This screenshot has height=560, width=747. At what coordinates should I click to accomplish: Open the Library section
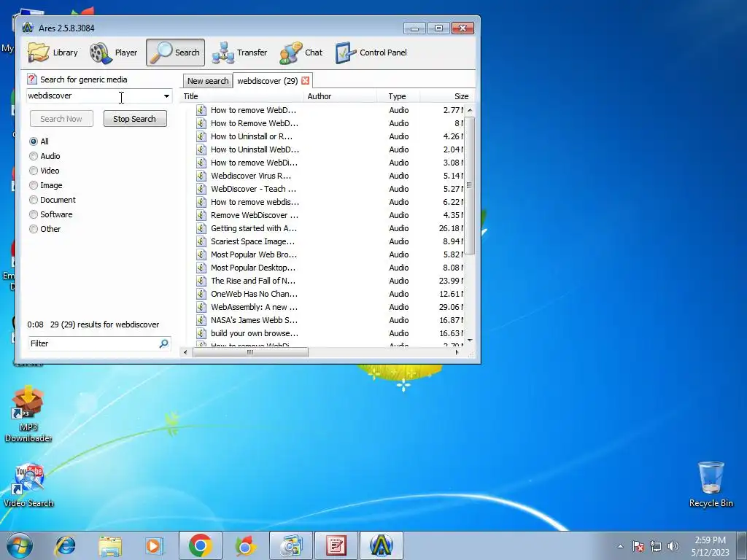coord(53,52)
